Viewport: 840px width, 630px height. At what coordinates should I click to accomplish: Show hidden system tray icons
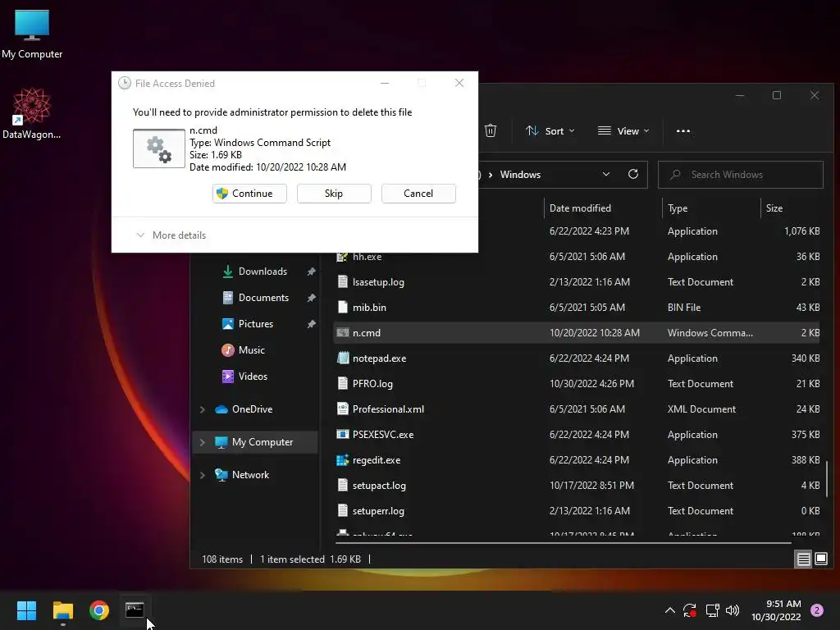pos(669,610)
